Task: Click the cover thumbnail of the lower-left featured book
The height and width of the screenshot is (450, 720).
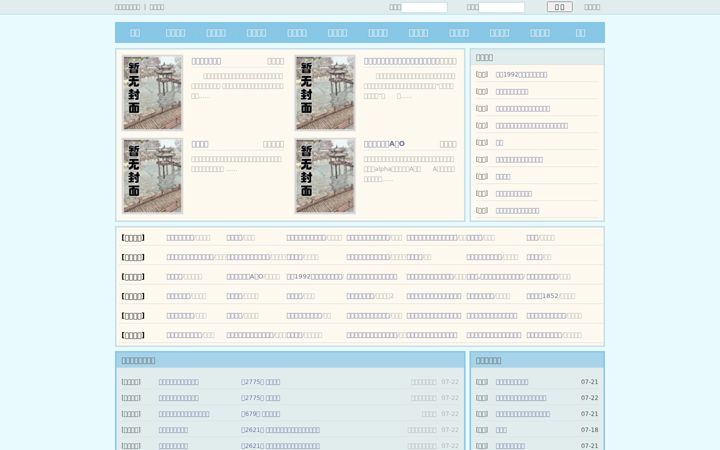Action: [x=152, y=176]
